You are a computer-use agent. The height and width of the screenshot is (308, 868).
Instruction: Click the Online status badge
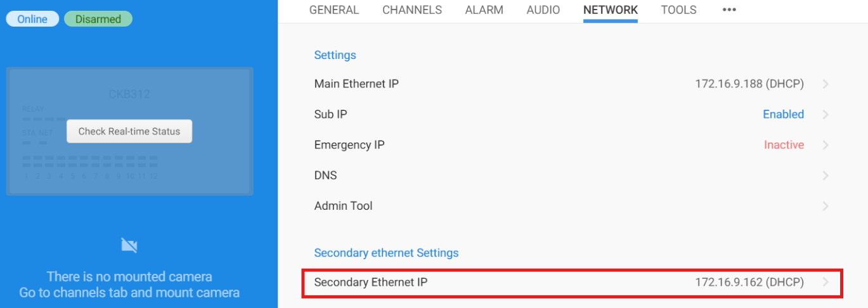(32, 19)
